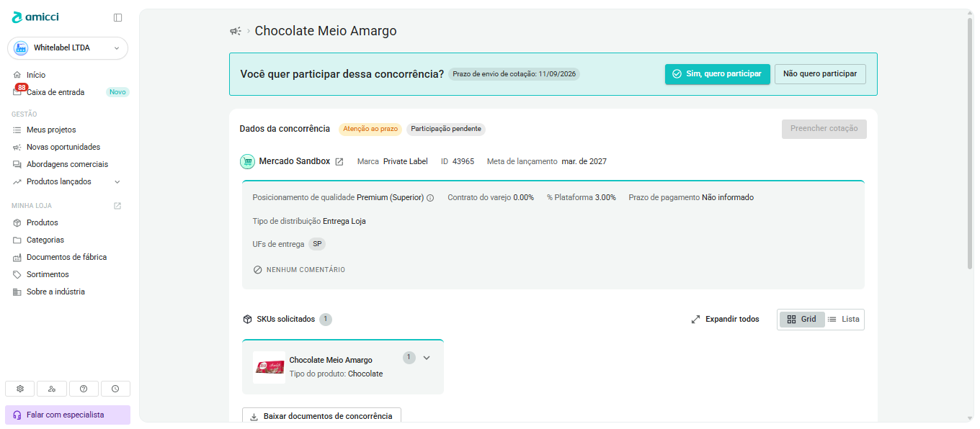Screen dimensions: 980x429
Task: Switch SKU view to Grid
Action: tap(802, 320)
